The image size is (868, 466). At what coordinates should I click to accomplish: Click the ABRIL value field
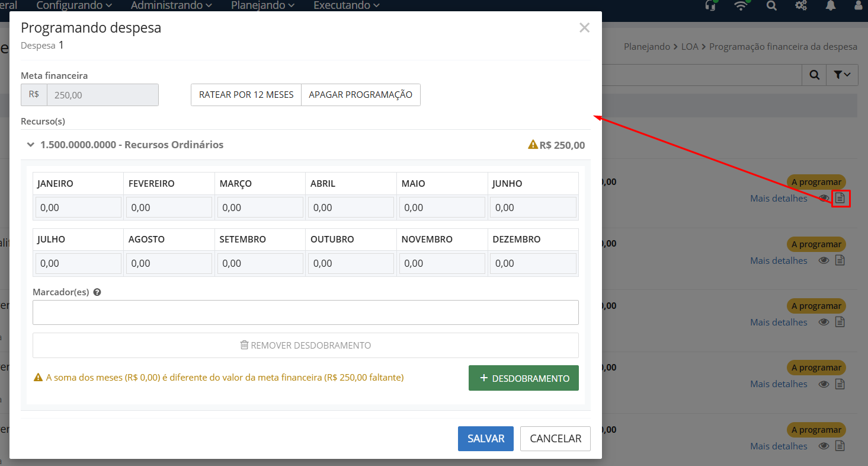(351, 208)
